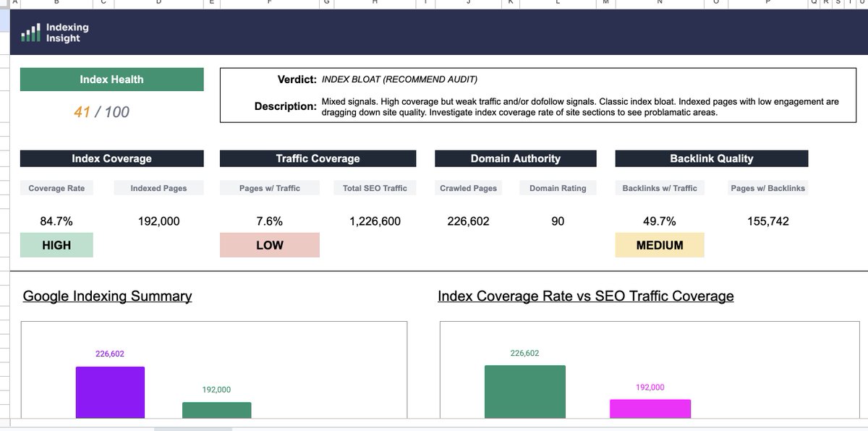The image size is (868, 431).
Task: Select the 192,000 value under Indexed Pages
Action: (158, 221)
